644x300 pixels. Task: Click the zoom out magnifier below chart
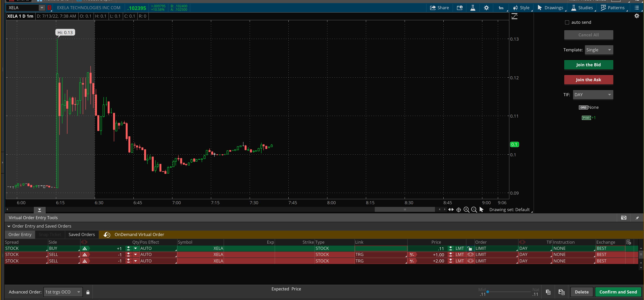tap(474, 210)
